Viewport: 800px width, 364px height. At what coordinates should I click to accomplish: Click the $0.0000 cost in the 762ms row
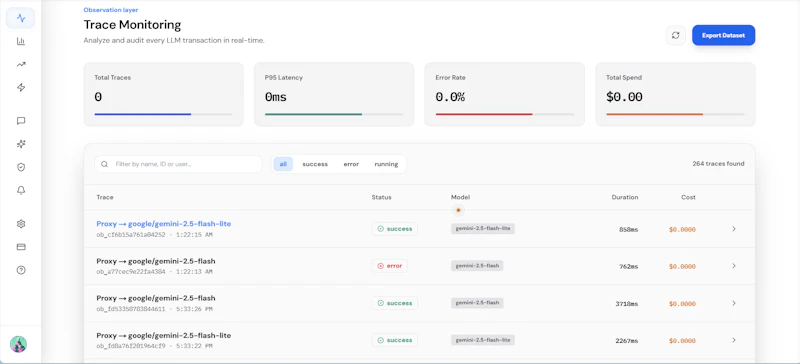point(682,266)
